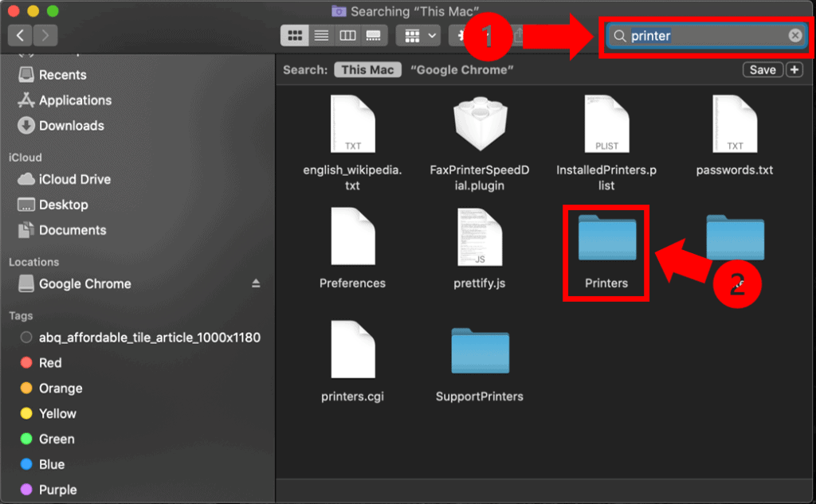Switch to list view
Screen dimensions: 816x504
[x=320, y=35]
